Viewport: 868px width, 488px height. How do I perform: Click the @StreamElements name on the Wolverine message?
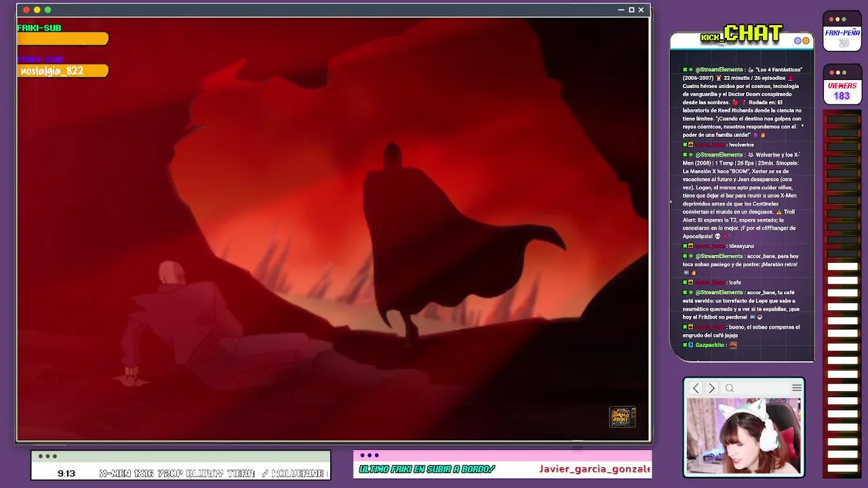719,155
